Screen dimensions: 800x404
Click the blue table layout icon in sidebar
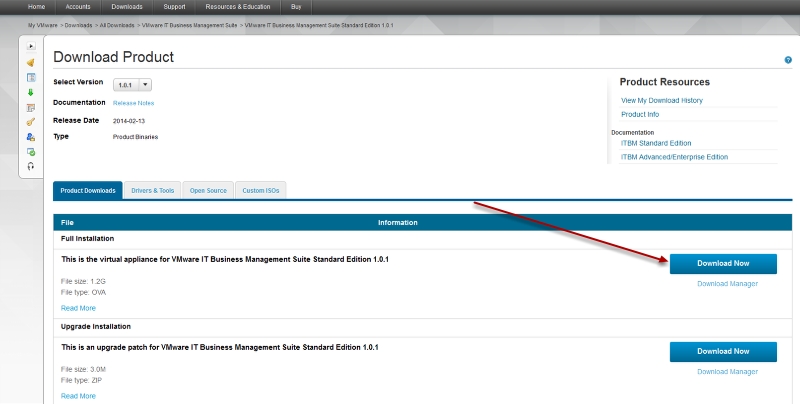pyautogui.click(x=31, y=78)
